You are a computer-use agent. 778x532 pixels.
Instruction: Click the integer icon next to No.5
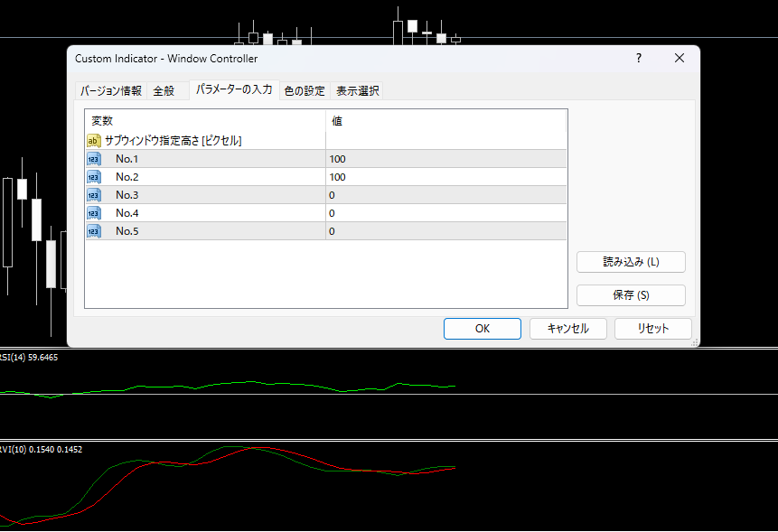(94, 231)
